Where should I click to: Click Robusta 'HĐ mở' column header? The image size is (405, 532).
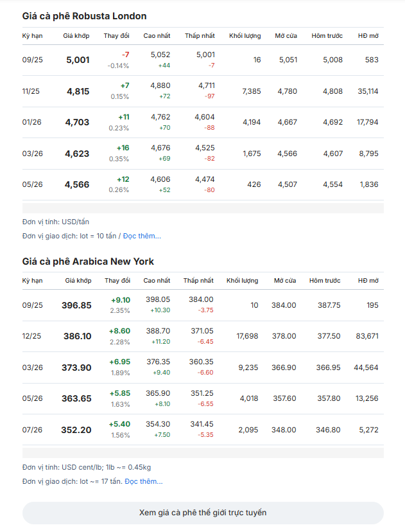[368, 35]
